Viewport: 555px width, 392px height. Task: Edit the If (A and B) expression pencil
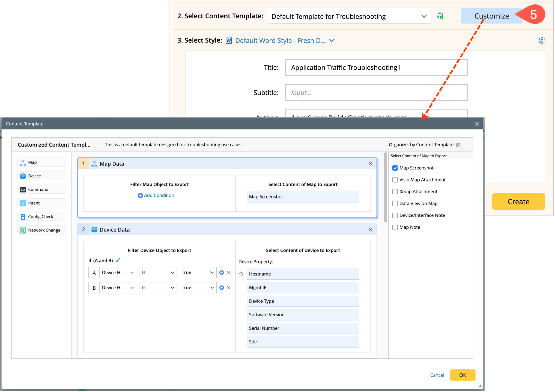click(118, 260)
